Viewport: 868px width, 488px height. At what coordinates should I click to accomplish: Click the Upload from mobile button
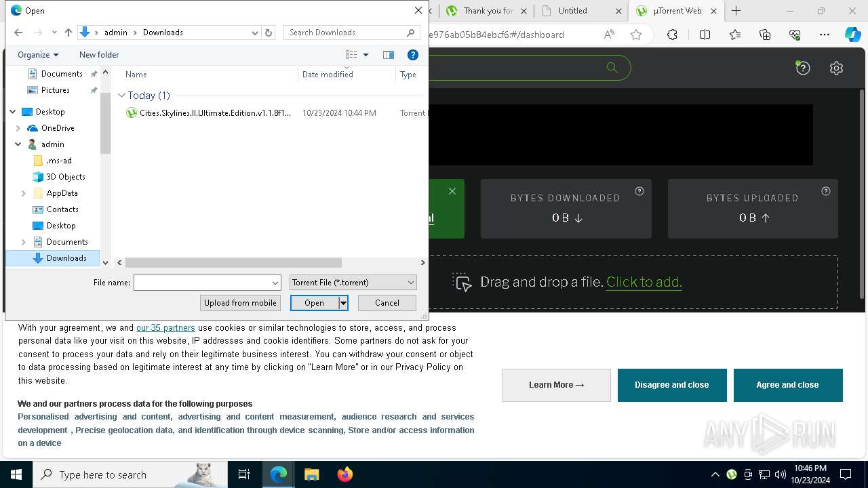point(240,303)
